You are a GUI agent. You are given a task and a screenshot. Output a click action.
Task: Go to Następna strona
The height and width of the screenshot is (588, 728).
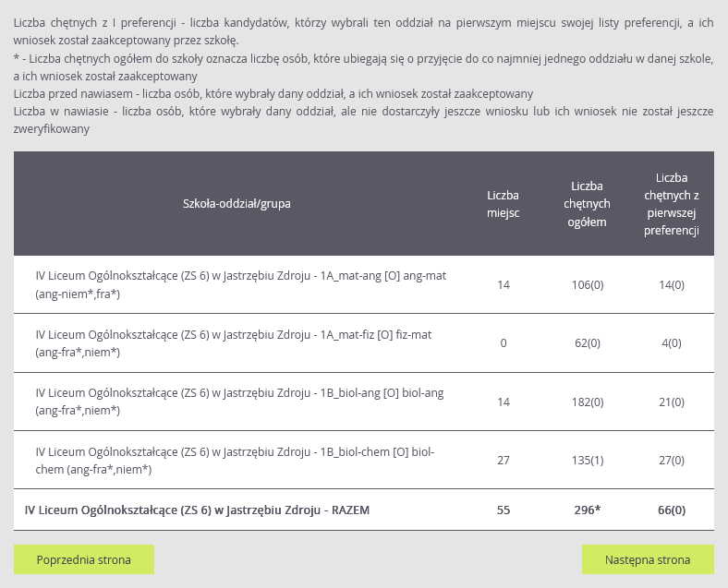[x=648, y=559]
